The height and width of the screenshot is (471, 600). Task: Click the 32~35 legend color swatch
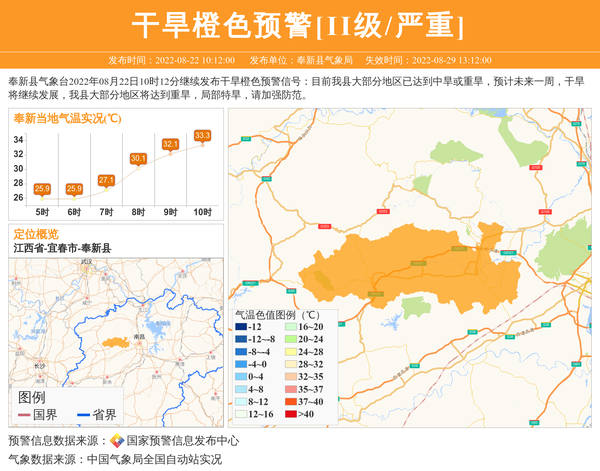pyautogui.click(x=290, y=377)
